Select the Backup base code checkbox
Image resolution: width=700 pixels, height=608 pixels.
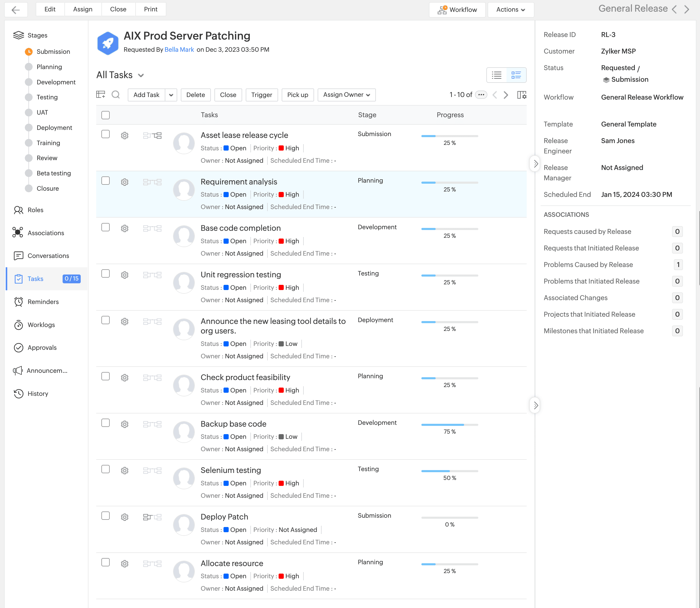pyautogui.click(x=106, y=423)
